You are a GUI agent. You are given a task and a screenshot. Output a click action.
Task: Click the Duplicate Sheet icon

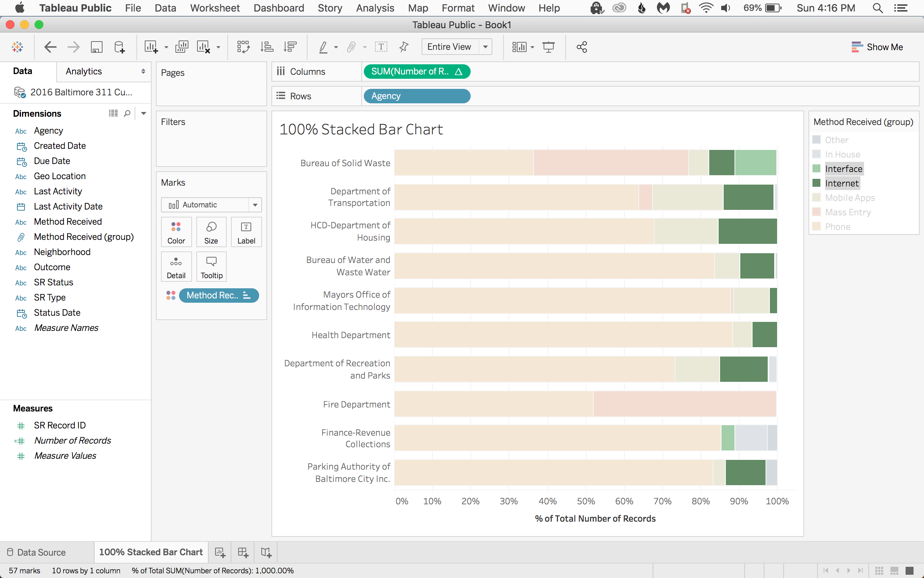tap(182, 47)
